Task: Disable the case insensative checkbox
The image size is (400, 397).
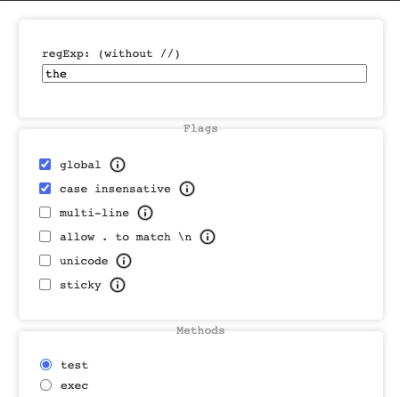Action: coord(45,188)
